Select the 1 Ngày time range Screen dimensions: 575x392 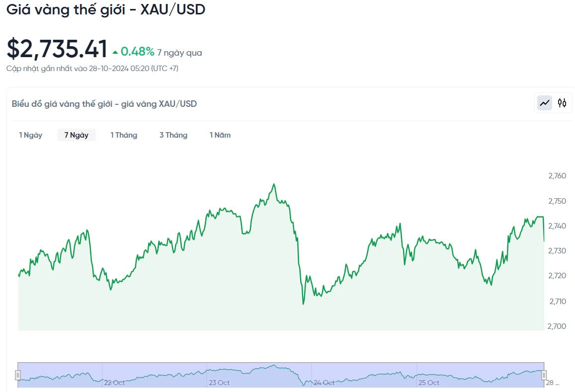[x=31, y=135]
